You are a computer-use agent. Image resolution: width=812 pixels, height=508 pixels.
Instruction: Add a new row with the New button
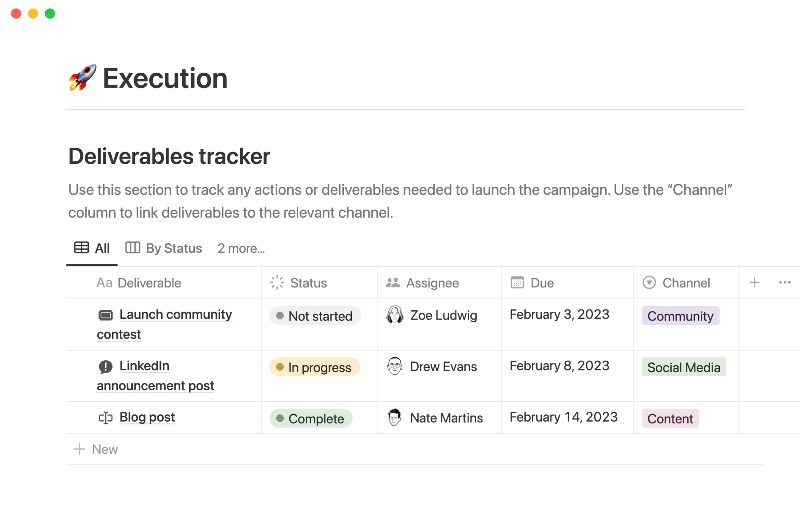click(x=96, y=449)
